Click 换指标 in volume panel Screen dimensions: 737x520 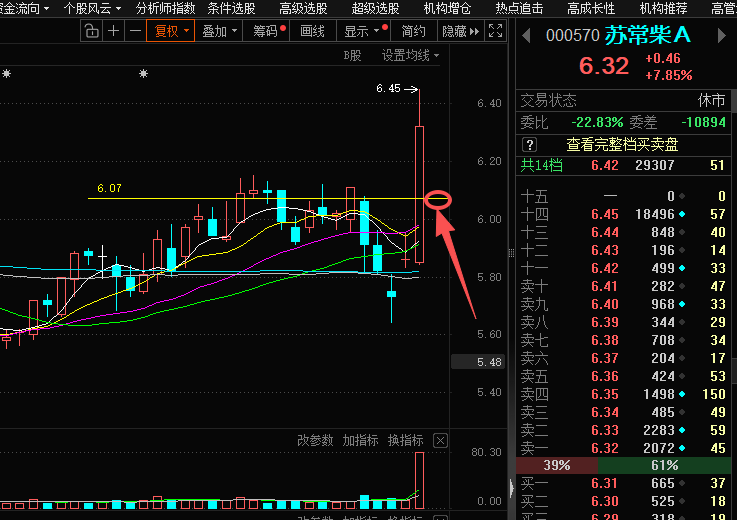point(405,441)
